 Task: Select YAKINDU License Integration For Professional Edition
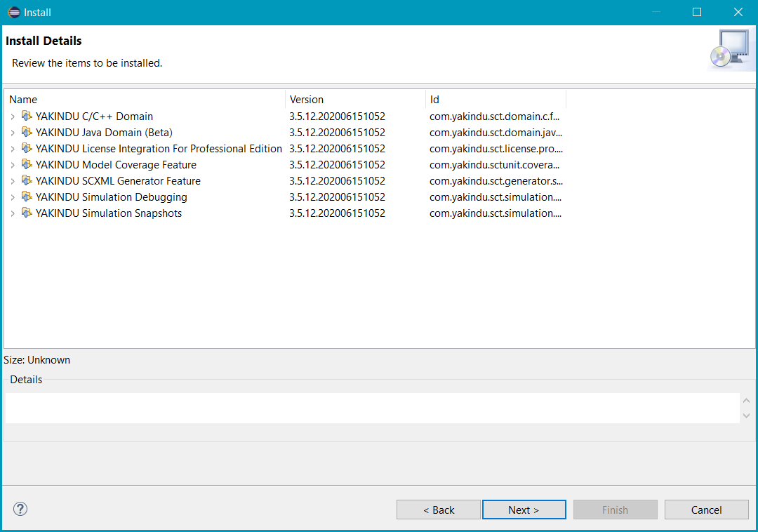coord(159,148)
